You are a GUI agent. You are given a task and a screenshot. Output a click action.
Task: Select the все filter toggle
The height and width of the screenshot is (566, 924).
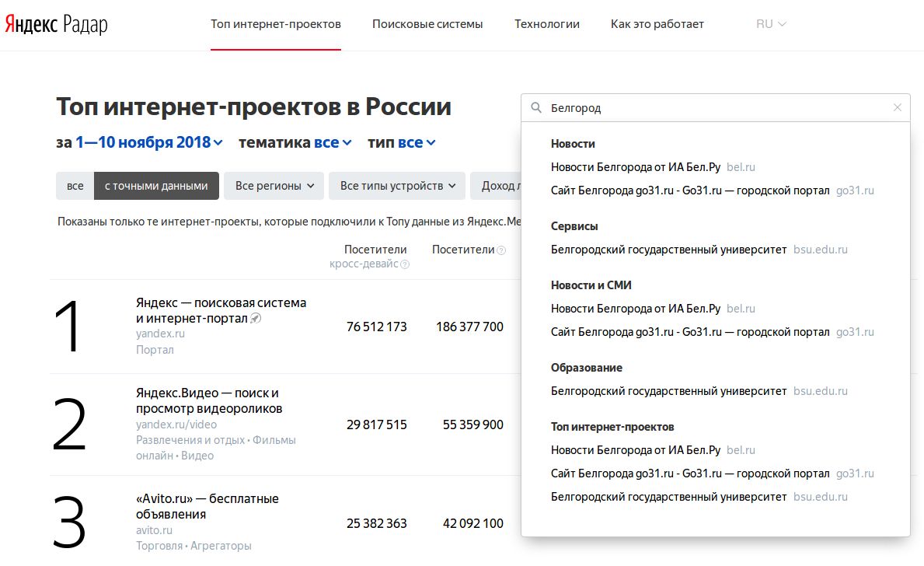pyautogui.click(x=75, y=186)
